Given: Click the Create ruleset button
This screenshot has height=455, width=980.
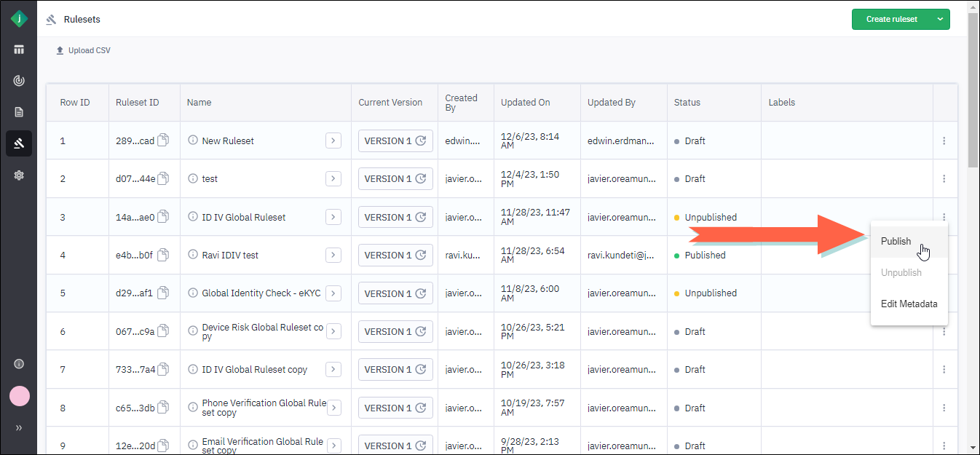Looking at the screenshot, I should 891,19.
